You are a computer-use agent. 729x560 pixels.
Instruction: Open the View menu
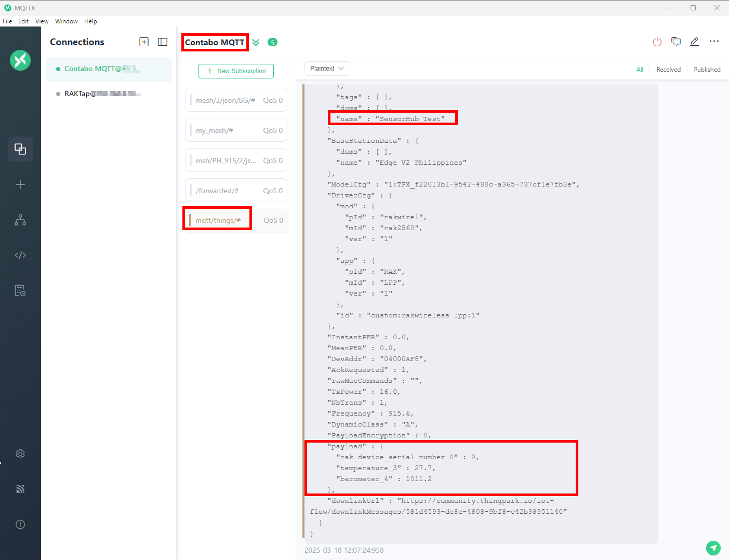[x=42, y=21]
